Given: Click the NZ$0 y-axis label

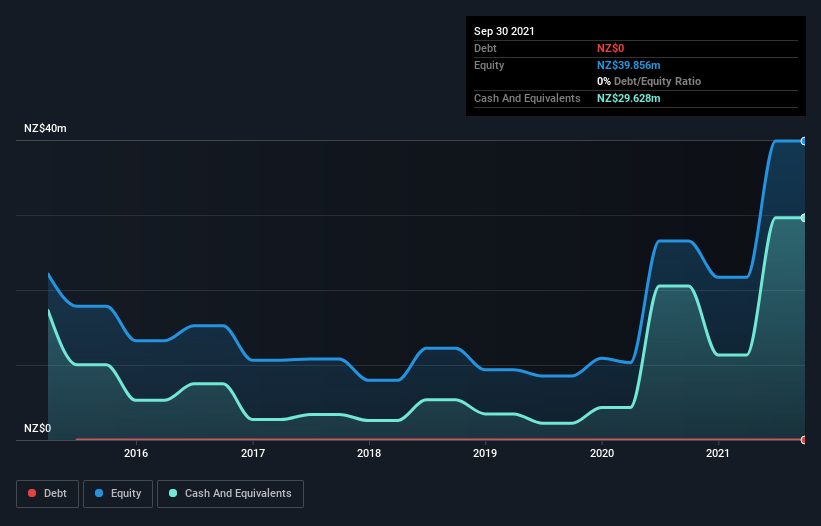Looking at the screenshot, I should pos(38,428).
